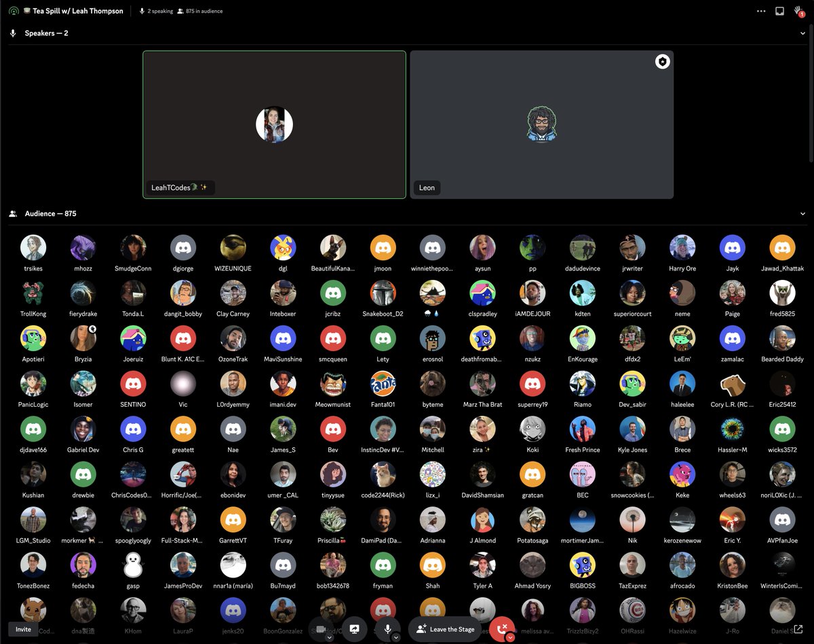Mute your microphone
This screenshot has width=814, height=644.
point(387,628)
